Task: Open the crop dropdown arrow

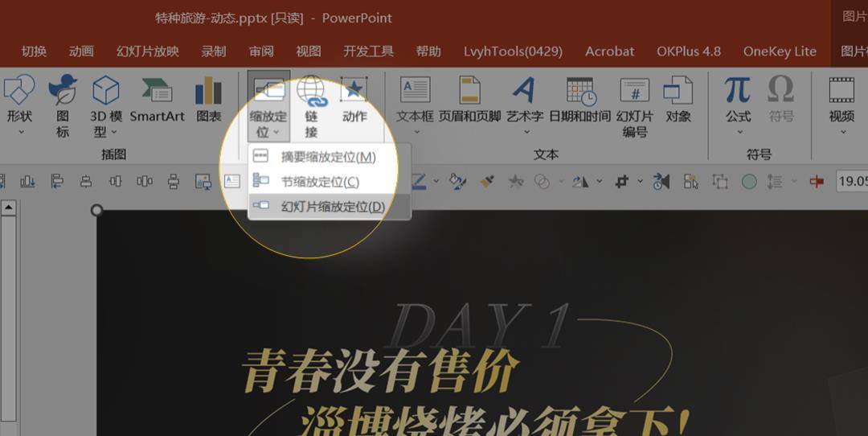Action: click(640, 181)
